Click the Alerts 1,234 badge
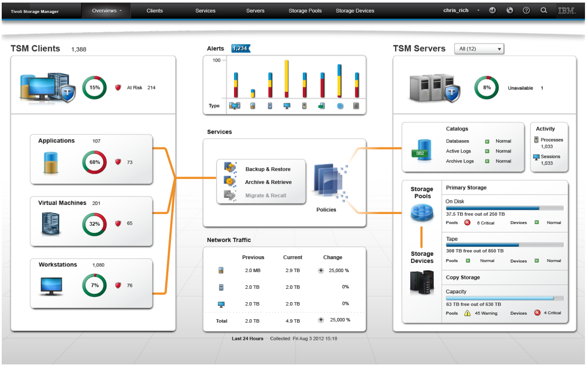The height and width of the screenshot is (367, 588). point(241,49)
